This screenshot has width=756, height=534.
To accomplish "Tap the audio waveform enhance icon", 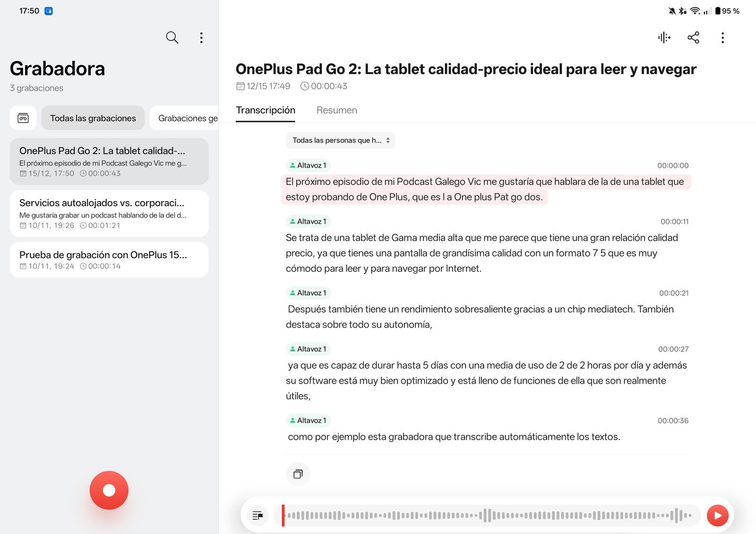I will (664, 38).
